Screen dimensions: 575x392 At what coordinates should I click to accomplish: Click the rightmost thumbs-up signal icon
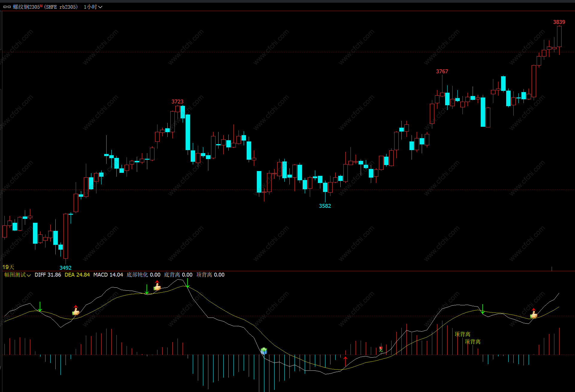click(534, 314)
